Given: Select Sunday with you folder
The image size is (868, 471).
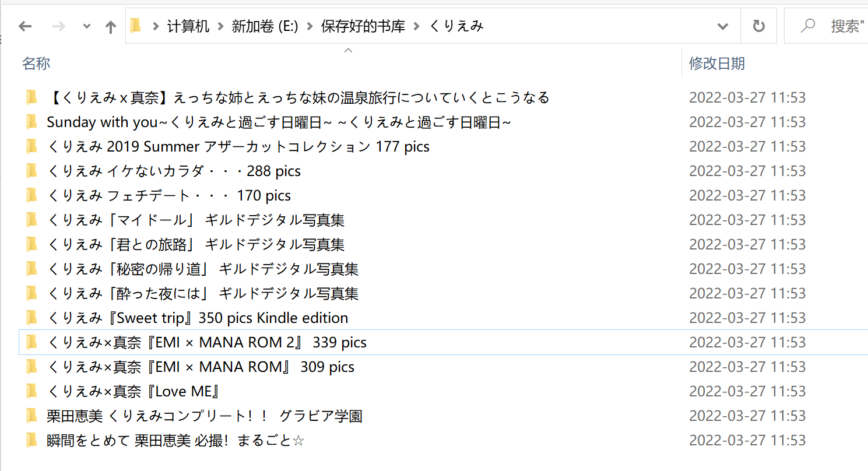Looking at the screenshot, I should (x=279, y=122).
